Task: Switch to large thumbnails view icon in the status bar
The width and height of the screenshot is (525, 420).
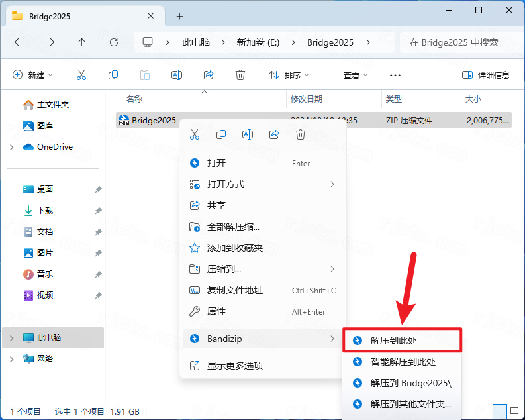Action: [x=514, y=411]
